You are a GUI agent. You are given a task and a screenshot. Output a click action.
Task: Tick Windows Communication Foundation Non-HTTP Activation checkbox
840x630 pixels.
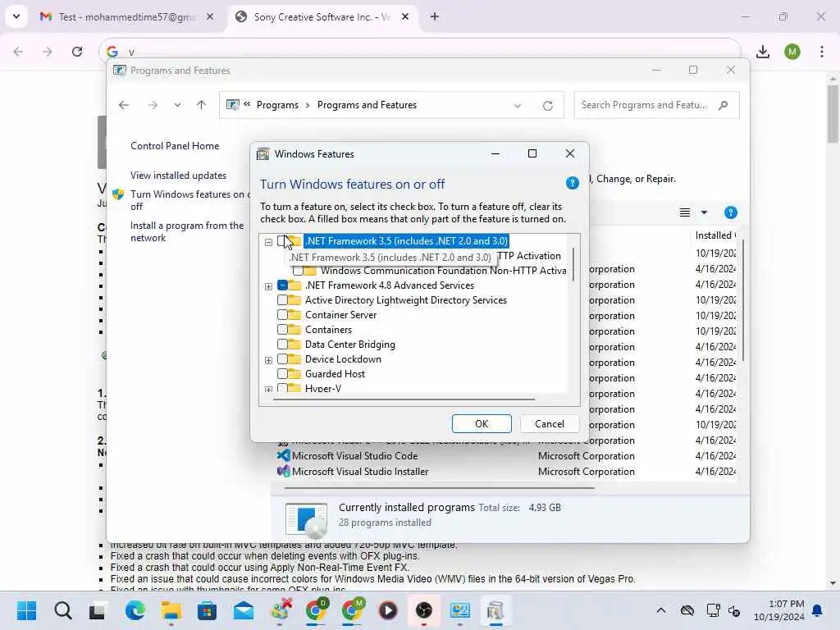(x=298, y=271)
